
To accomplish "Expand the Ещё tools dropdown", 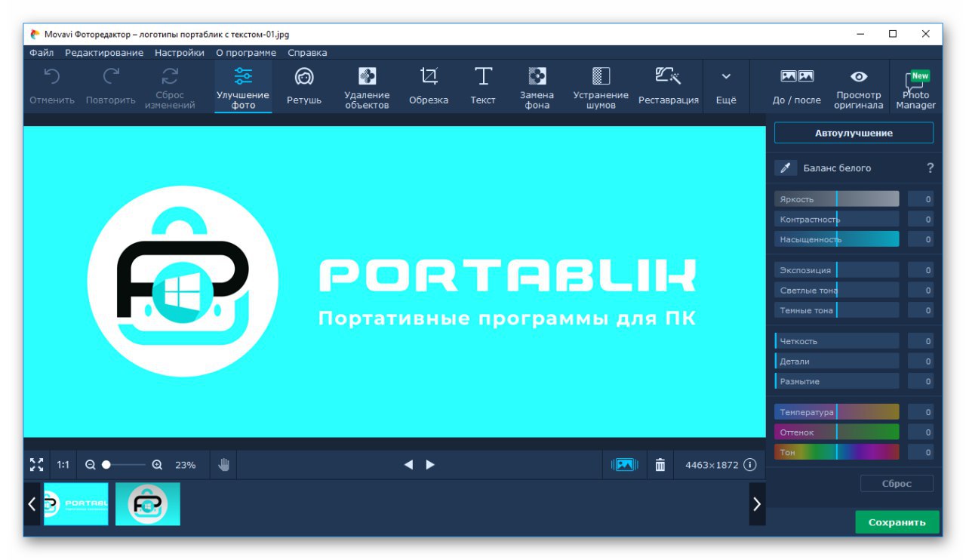I will click(x=726, y=87).
